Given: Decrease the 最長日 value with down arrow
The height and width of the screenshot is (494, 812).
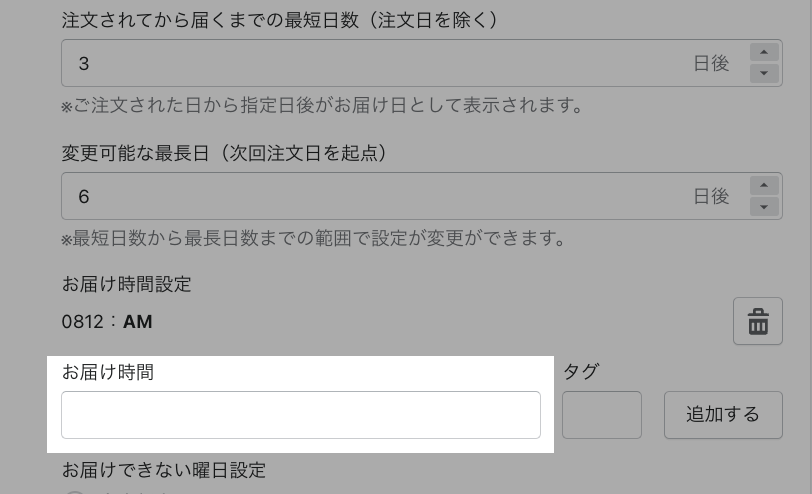Looking at the screenshot, I should pyautogui.click(x=764, y=206).
